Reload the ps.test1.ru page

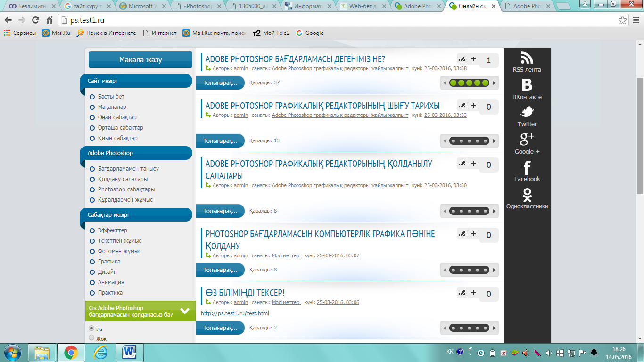pyautogui.click(x=35, y=20)
